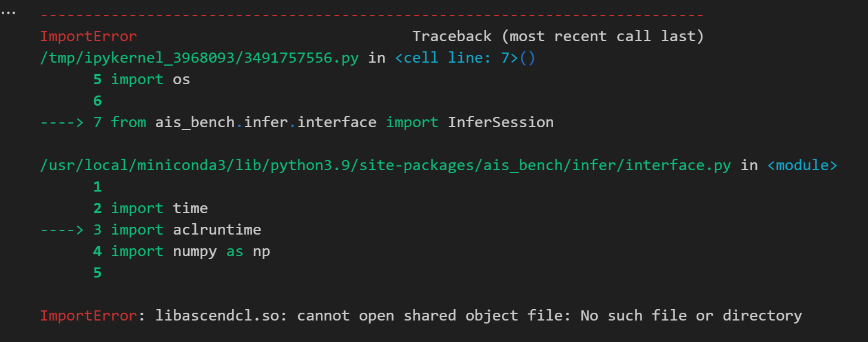Click the arrow pointing to line 3
Viewport: 868px width, 342px height.
(62, 230)
